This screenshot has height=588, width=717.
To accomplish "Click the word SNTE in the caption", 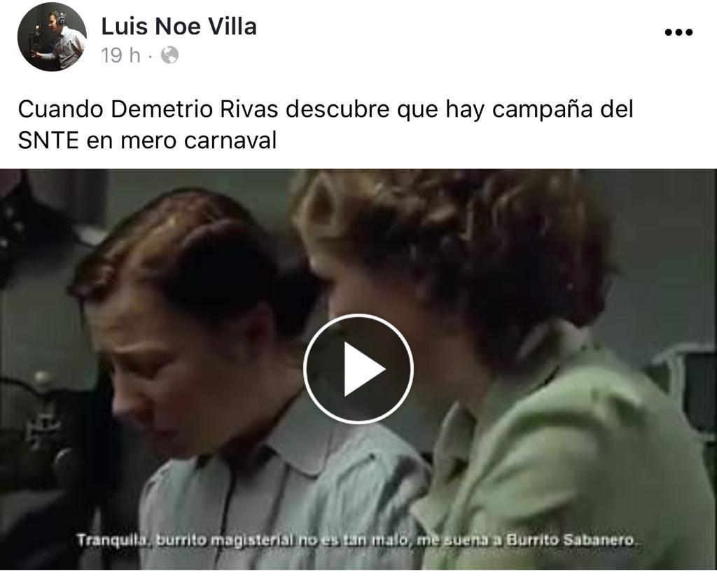I will click(x=48, y=141).
